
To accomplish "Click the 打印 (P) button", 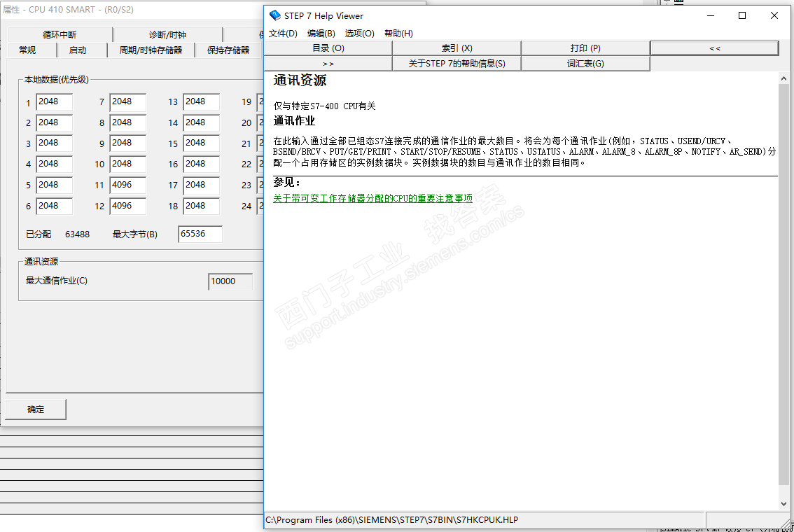I will [x=585, y=48].
